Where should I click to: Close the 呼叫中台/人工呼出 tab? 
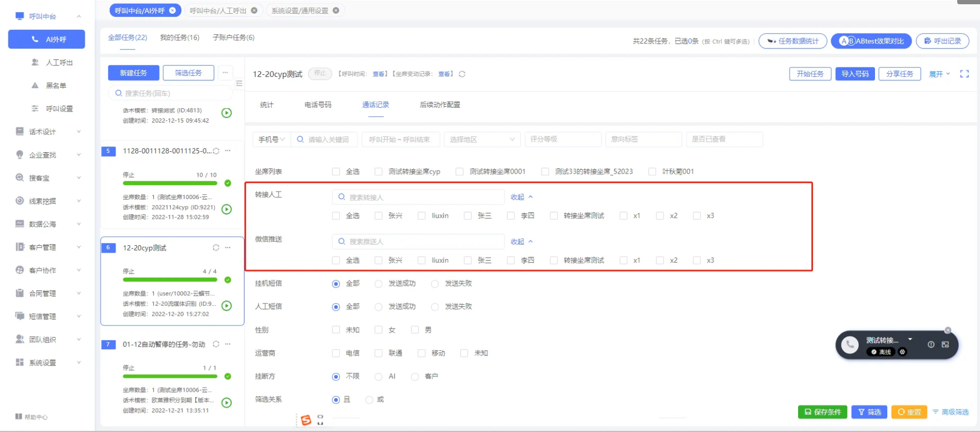[x=254, y=11]
